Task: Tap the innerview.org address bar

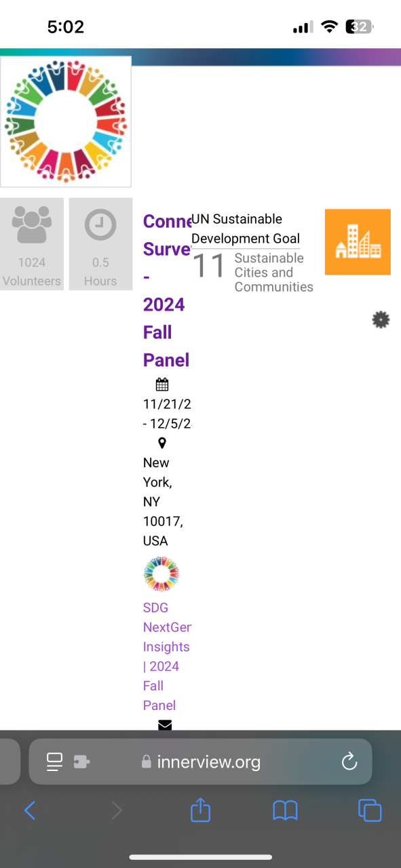Action: click(x=200, y=762)
